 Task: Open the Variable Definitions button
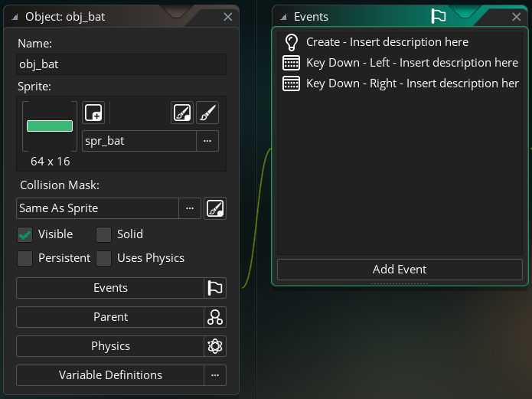tap(110, 375)
